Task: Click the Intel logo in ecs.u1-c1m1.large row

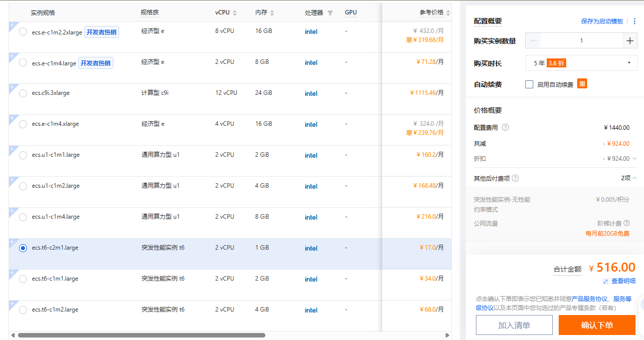Action: (x=311, y=155)
